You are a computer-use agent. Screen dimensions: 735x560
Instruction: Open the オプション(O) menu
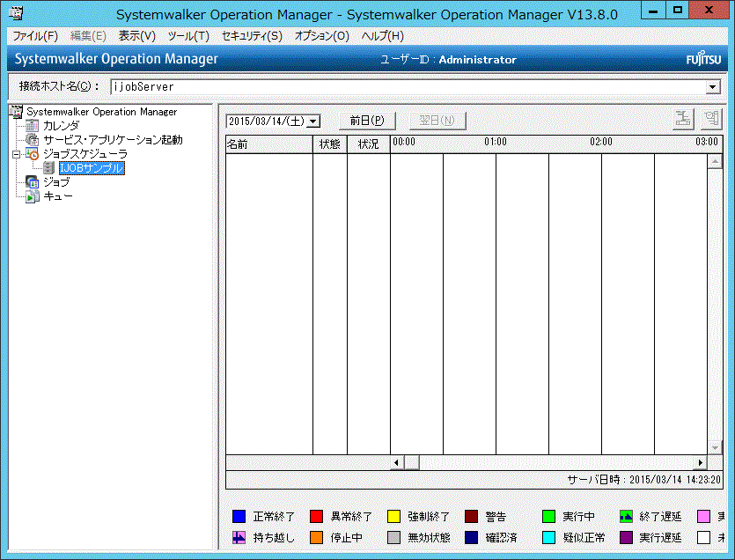[321, 36]
